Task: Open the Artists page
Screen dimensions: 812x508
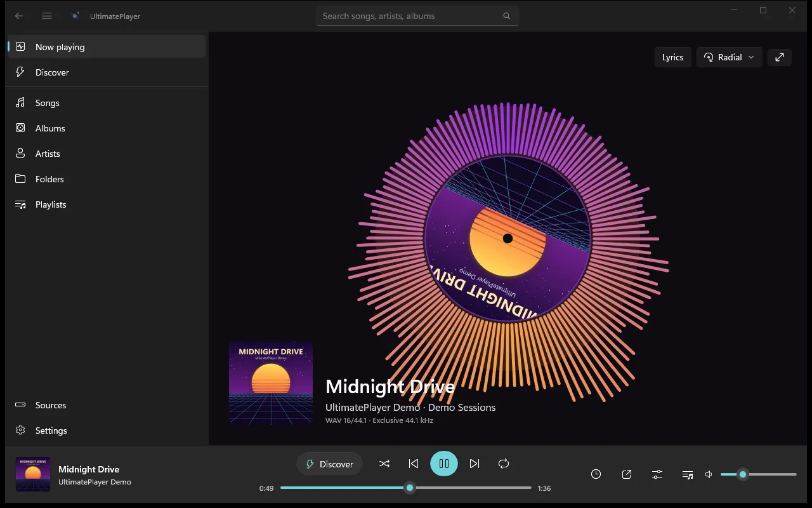Action: coord(107,154)
